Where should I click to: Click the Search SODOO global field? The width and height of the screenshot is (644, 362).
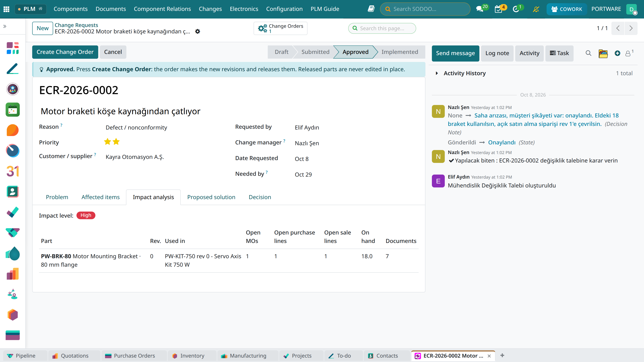(x=425, y=9)
